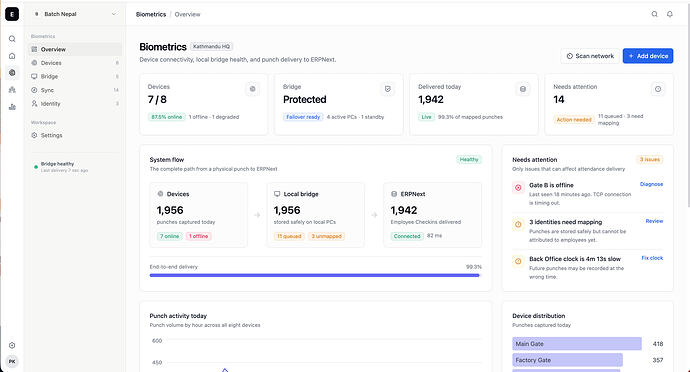This screenshot has height=372, width=690.
Task: Click the 7 / 8 devices value
Action: click(x=157, y=99)
